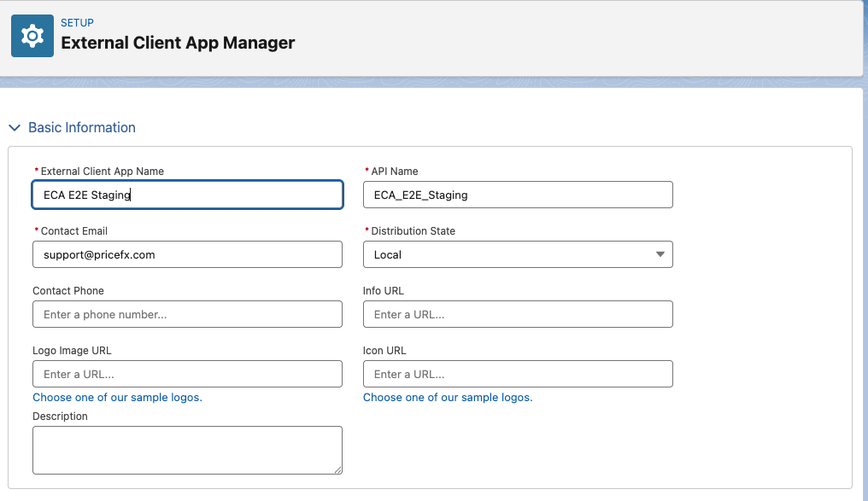This screenshot has width=868, height=501.
Task: Open sample logos link under Icon URL
Action: click(x=448, y=398)
